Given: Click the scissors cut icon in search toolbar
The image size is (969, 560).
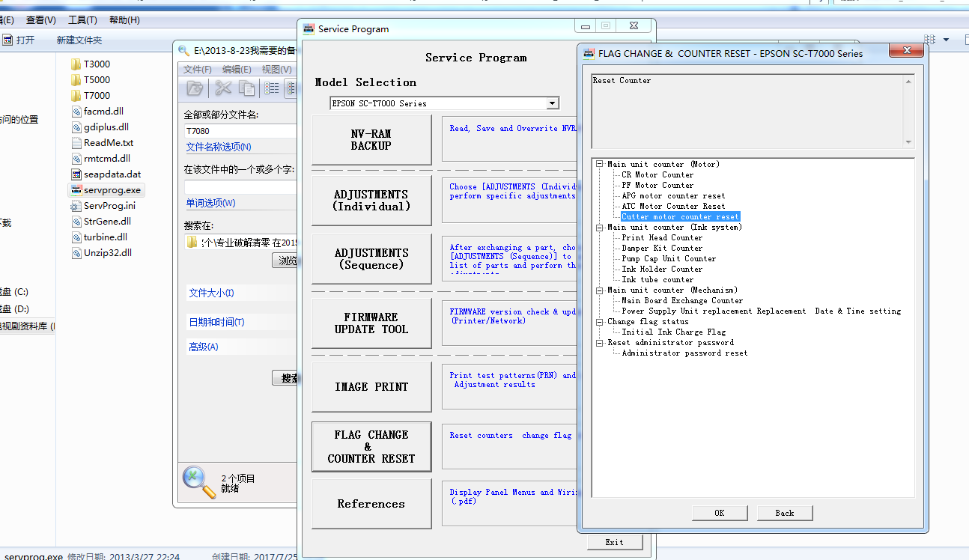Looking at the screenshot, I should tap(223, 88).
